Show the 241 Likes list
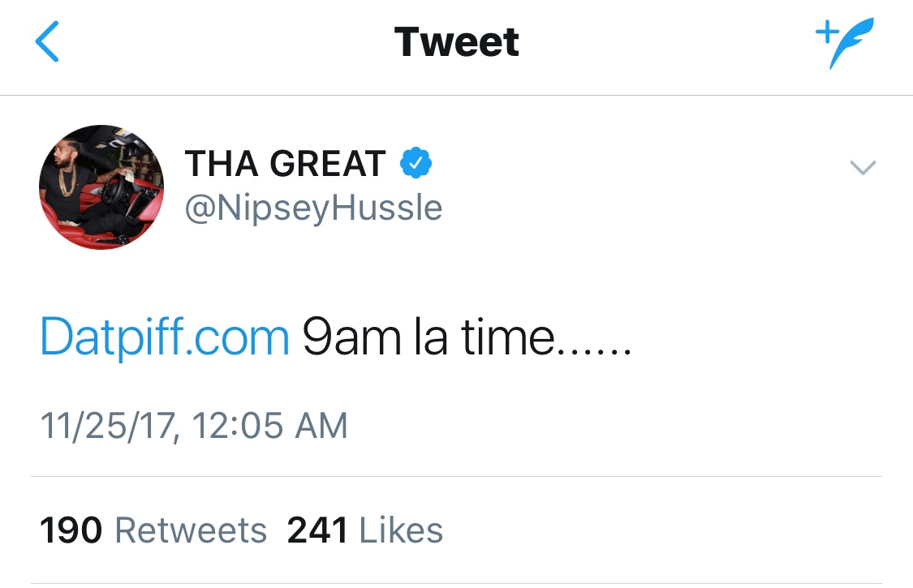913x588 pixels. point(365,530)
